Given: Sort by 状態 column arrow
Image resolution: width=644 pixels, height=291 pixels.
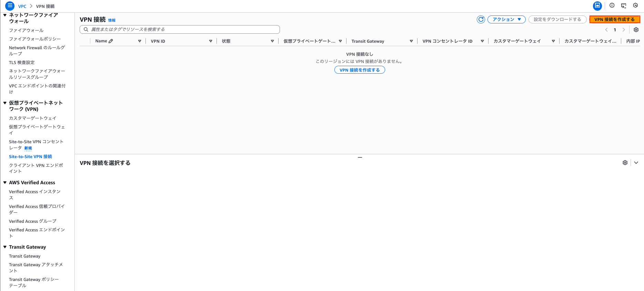Looking at the screenshot, I should pyautogui.click(x=272, y=41).
